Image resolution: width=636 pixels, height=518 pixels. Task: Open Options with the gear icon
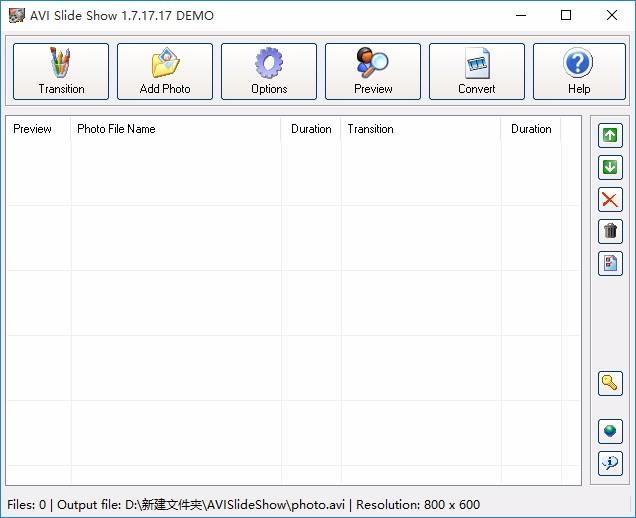(x=269, y=71)
